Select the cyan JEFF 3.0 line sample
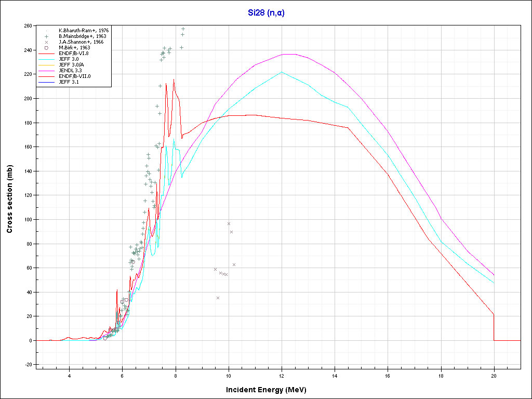The width and height of the screenshot is (532, 399). pos(47,59)
